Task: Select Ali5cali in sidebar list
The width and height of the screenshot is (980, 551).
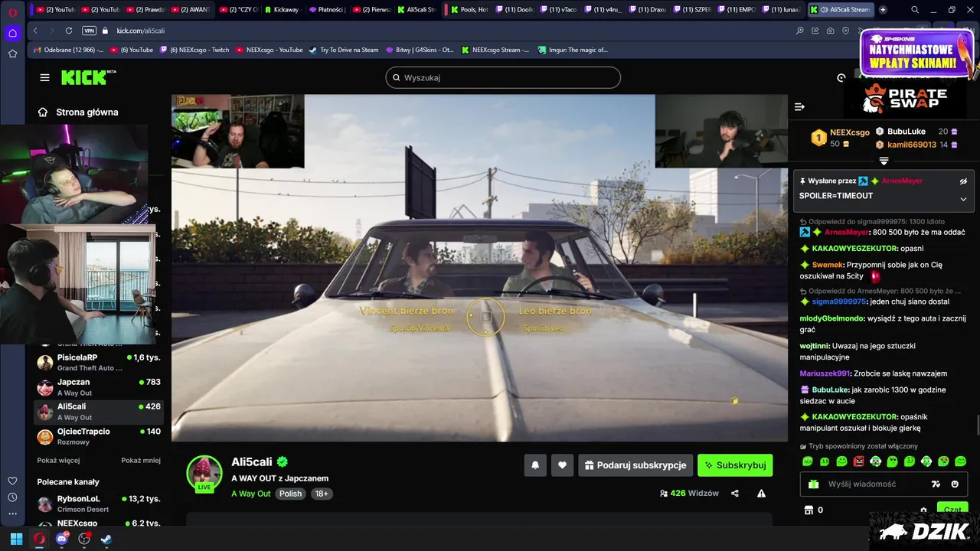Action: pos(98,411)
